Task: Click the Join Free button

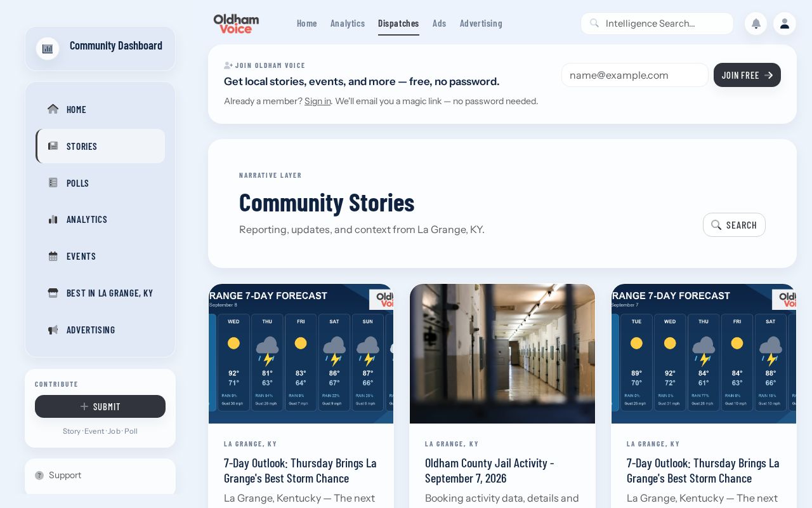Action: 747,75
